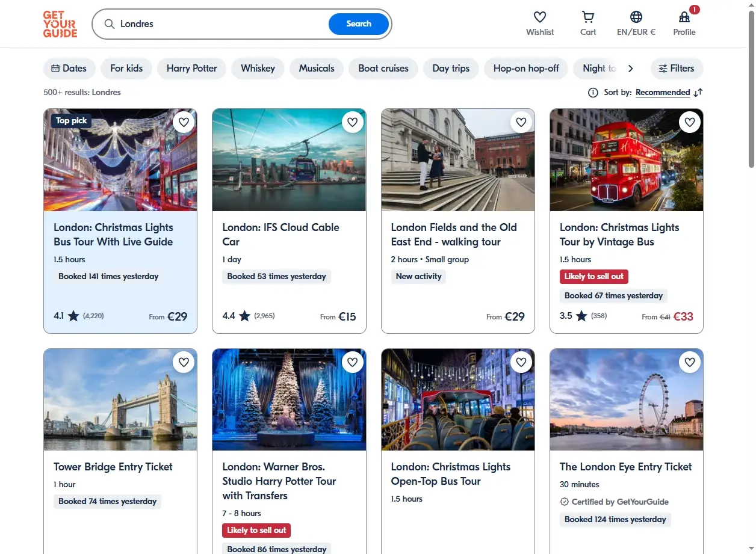Wishlist London Fields walking tour heart

pyautogui.click(x=521, y=122)
